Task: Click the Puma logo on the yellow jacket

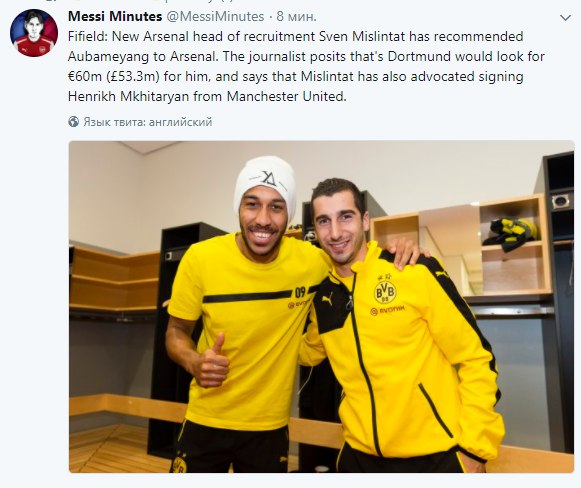Action: pos(328,299)
